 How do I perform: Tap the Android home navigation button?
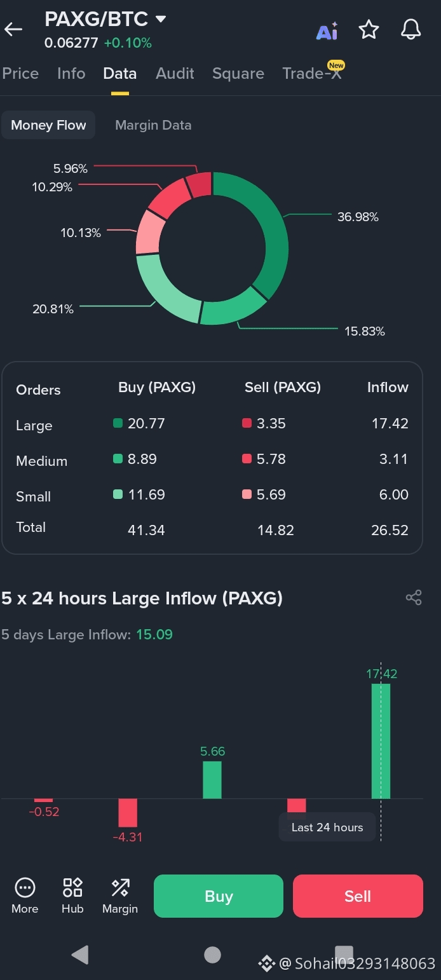[212, 955]
